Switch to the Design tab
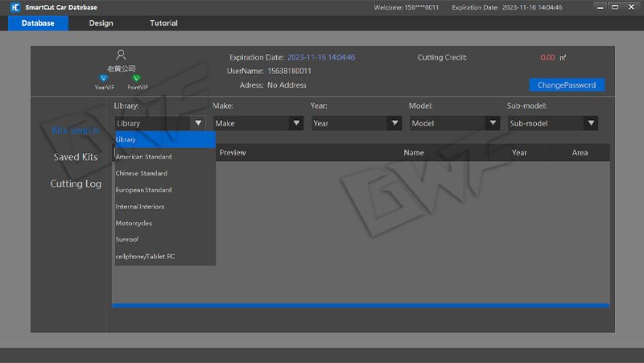Image resolution: width=644 pixels, height=363 pixels. point(101,23)
